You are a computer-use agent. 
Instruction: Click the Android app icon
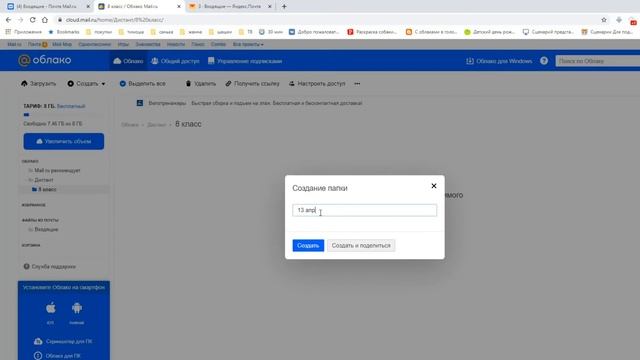(x=77, y=308)
